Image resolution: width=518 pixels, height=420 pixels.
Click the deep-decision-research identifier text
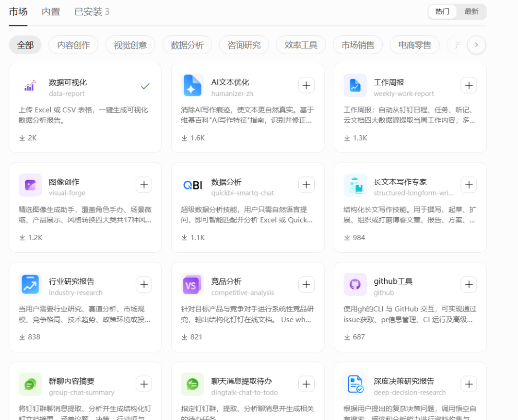click(x=410, y=393)
